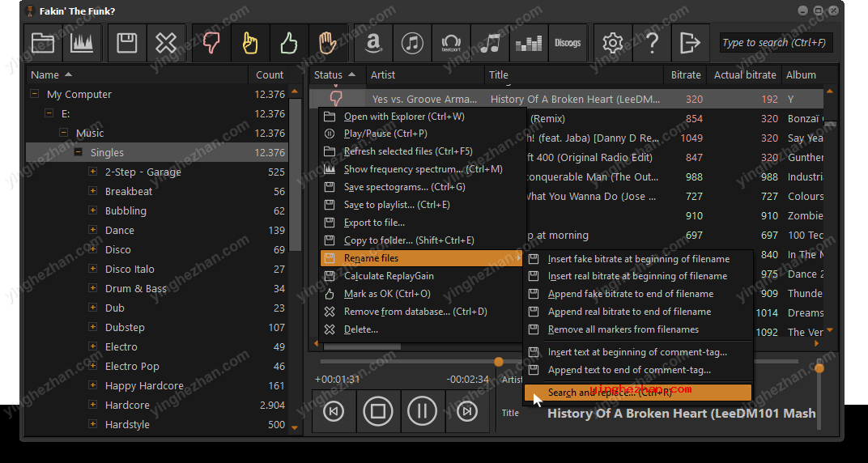Click the circled music note store icon
Viewport: 868px width, 463px height.
pyautogui.click(x=412, y=43)
